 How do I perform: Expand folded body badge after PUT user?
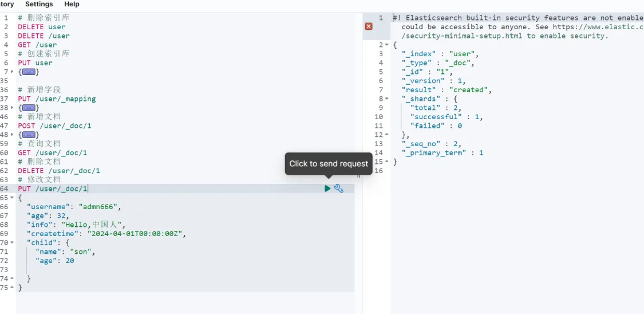coord(29,72)
